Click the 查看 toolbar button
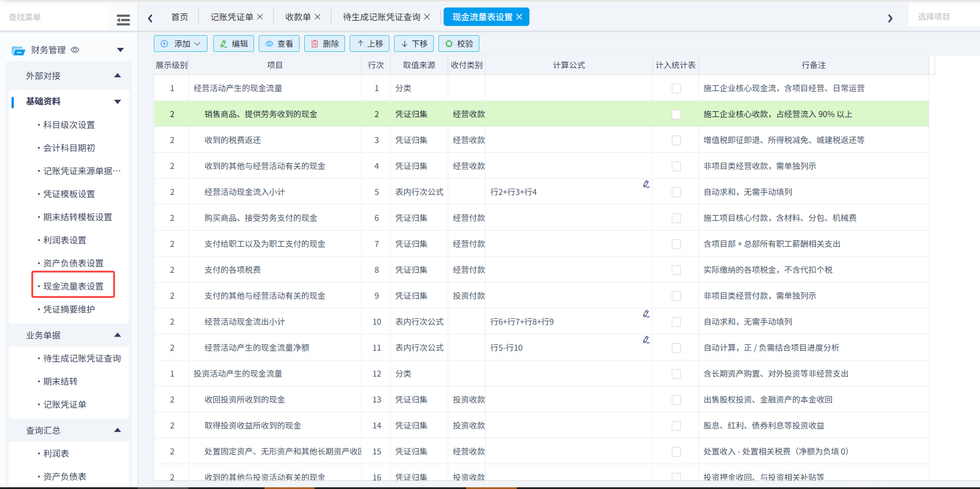 tap(279, 44)
